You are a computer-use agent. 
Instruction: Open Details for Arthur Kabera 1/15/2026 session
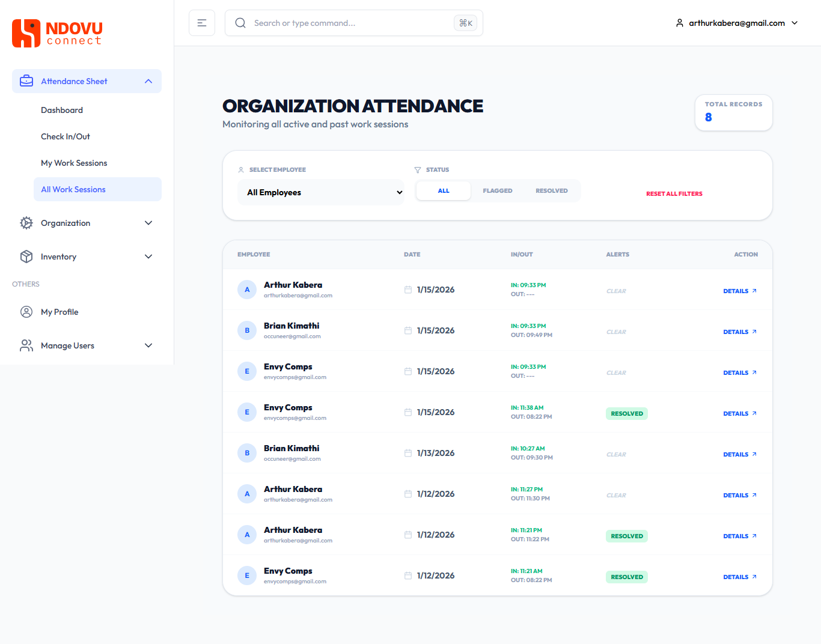(x=739, y=291)
